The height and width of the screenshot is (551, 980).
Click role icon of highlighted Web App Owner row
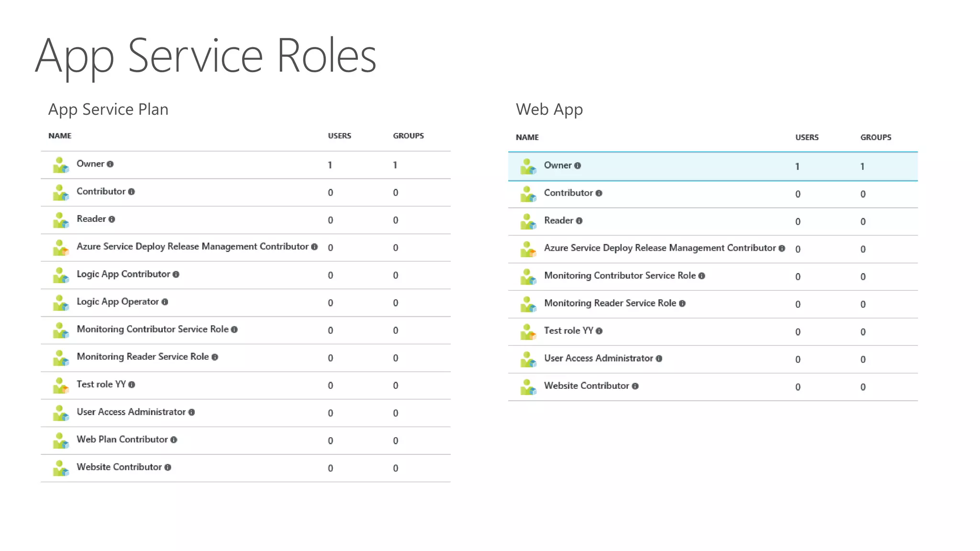tap(528, 166)
